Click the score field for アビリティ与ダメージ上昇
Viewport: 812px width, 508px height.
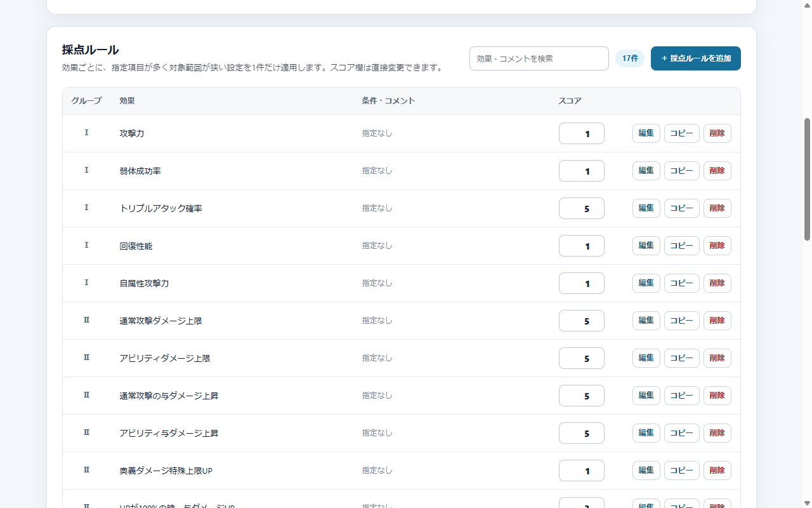coord(581,433)
